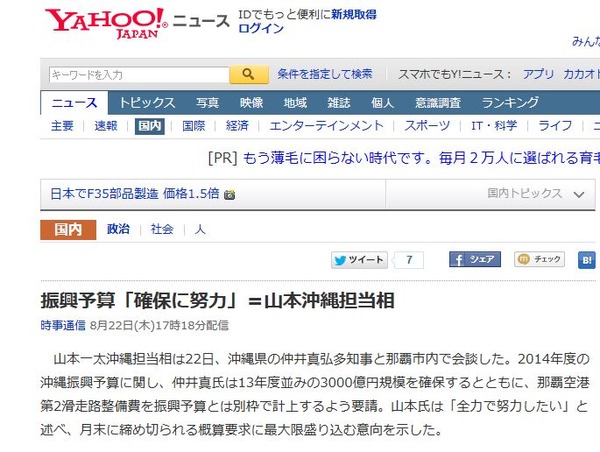Viewport: 600px width, 452px height.
Task: Click the yellow magnifier search button
Action: (249, 74)
